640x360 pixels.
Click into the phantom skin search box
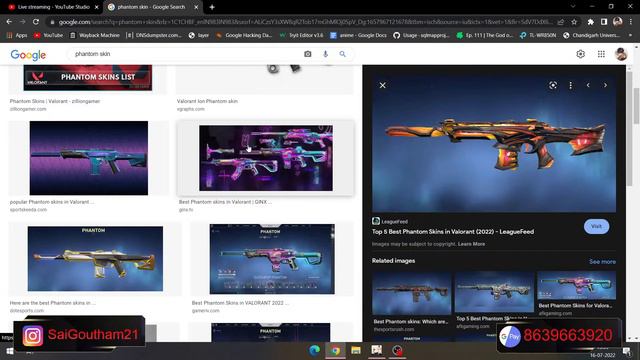(184, 54)
